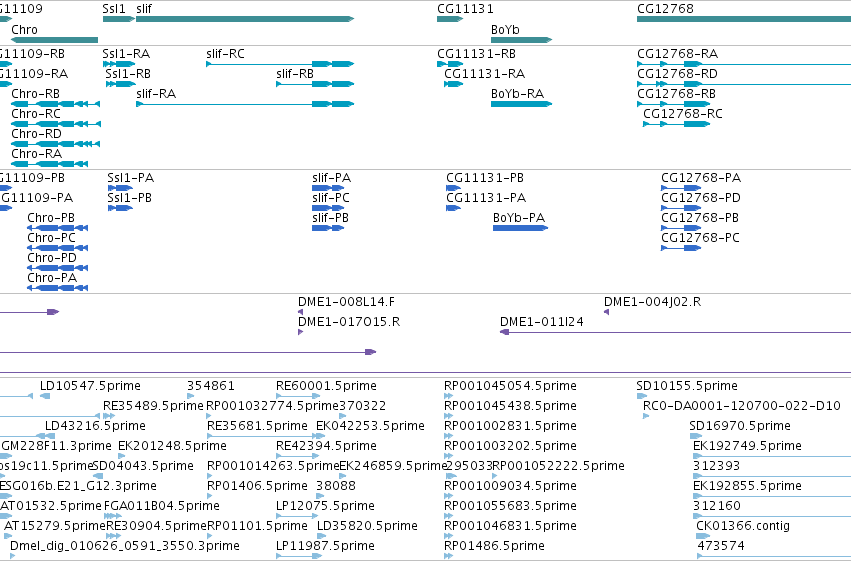Select the BoYb-RA transcript label

click(518, 94)
